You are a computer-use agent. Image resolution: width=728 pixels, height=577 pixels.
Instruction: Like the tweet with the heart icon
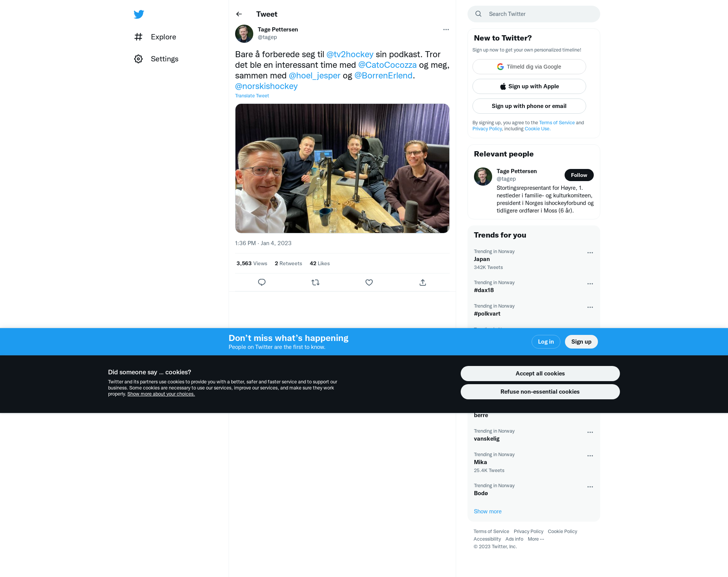369,282
